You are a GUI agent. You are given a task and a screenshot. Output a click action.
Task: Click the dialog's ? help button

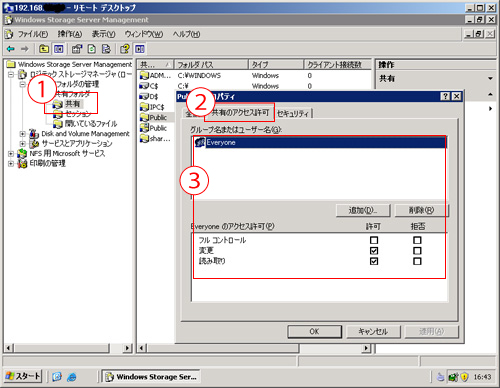pyautogui.click(x=445, y=96)
